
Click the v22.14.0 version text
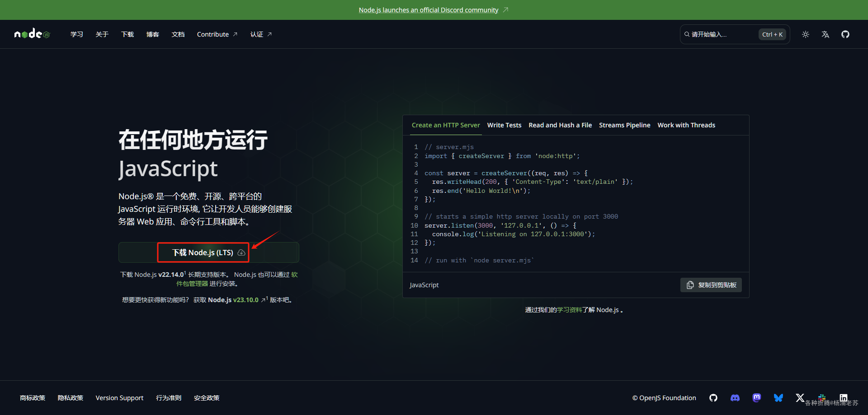click(x=171, y=275)
